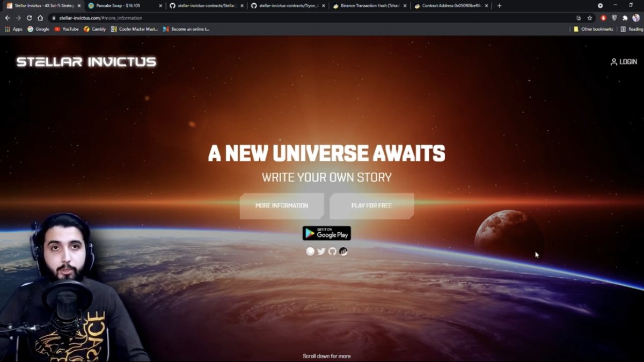This screenshot has width=644, height=362.
Task: Switch to the stellar-invictus-contracts/Stellar tab
Action: (x=206, y=5)
